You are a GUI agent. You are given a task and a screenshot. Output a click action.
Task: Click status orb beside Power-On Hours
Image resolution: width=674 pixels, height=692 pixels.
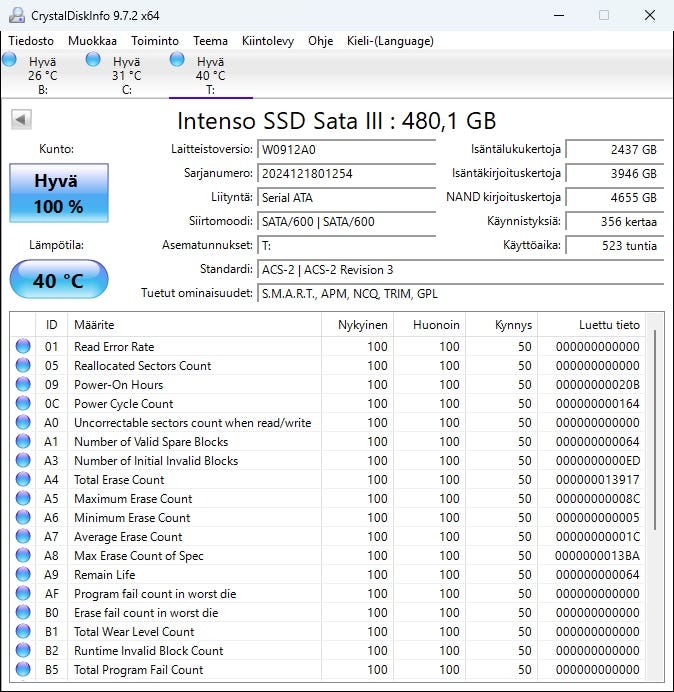pos(23,385)
